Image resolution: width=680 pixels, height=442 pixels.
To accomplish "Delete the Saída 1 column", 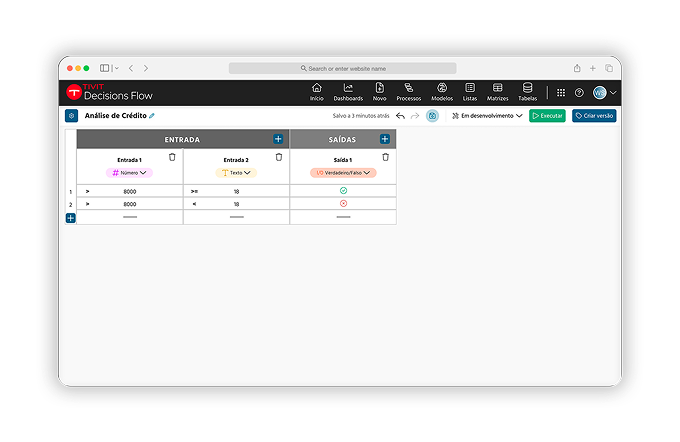I will (x=386, y=157).
